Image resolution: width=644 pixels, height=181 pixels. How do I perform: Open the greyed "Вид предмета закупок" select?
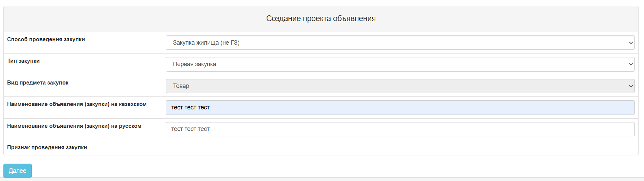pyautogui.click(x=400, y=86)
